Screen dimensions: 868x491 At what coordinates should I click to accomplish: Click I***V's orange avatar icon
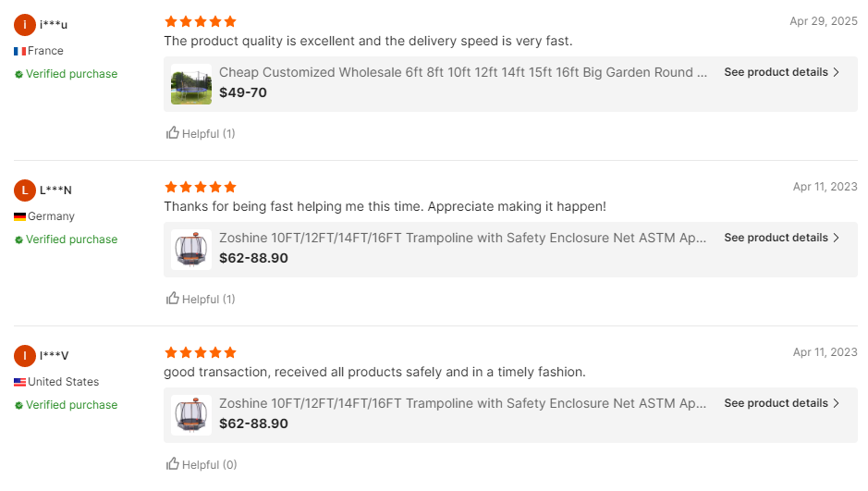point(25,356)
